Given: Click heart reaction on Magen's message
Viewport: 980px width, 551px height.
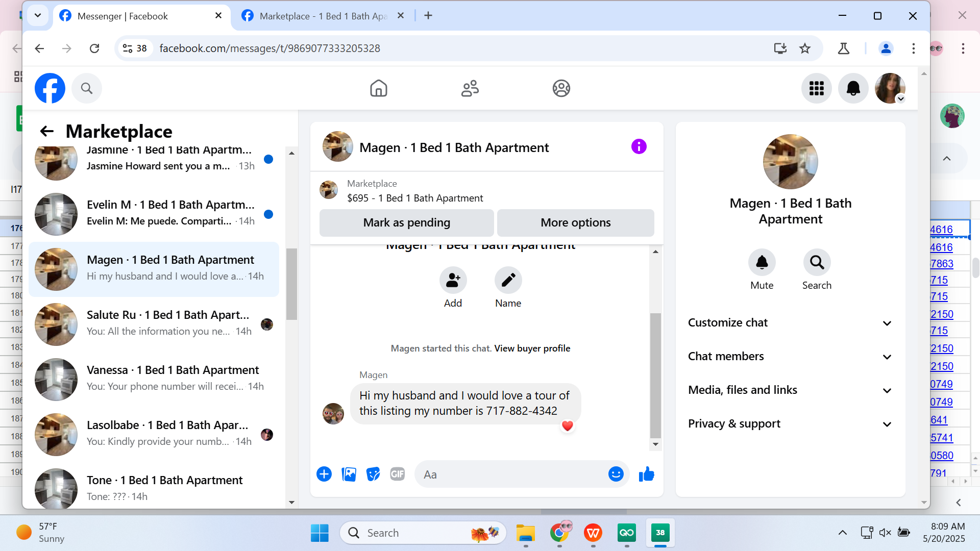Looking at the screenshot, I should tap(567, 426).
